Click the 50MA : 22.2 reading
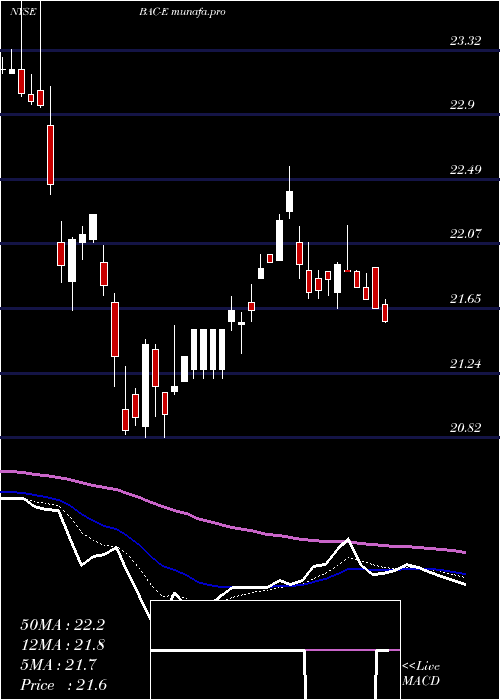Image resolution: width=500 pixels, height=700 pixels. (x=62, y=625)
